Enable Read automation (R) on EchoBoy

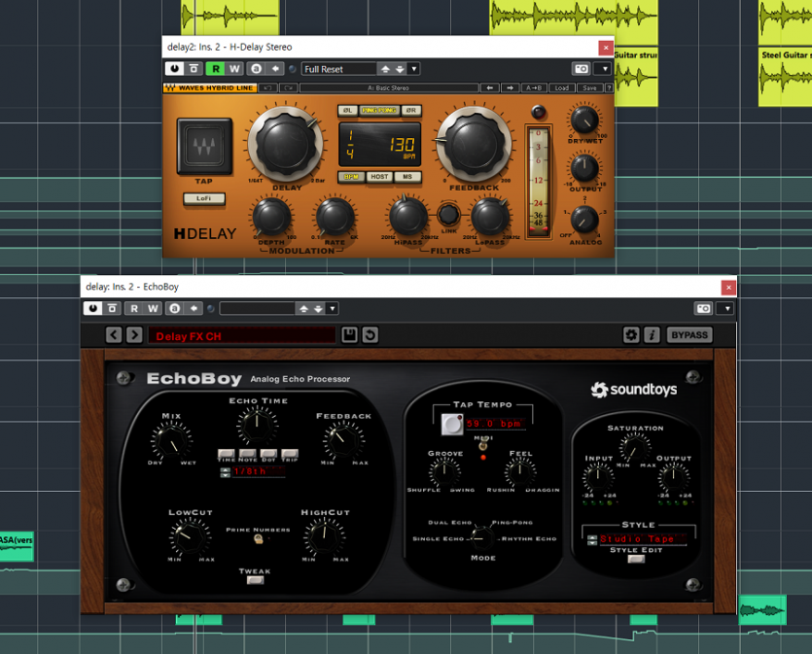[133, 308]
